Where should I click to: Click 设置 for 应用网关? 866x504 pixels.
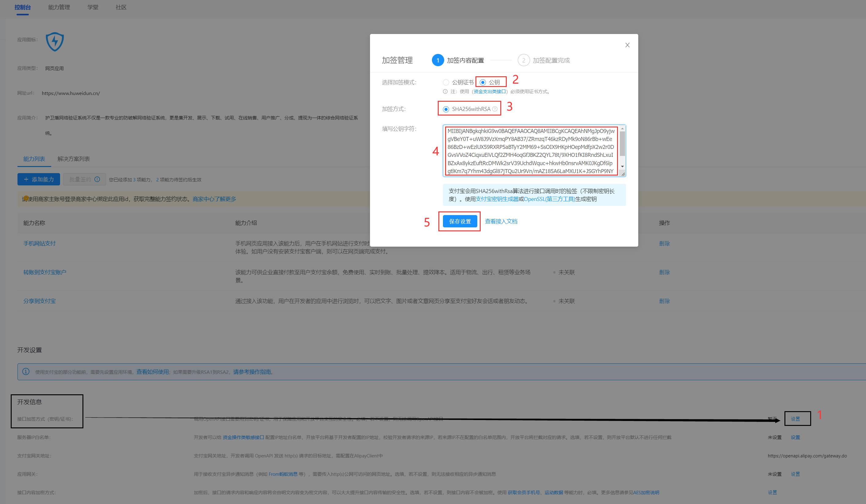click(795, 474)
